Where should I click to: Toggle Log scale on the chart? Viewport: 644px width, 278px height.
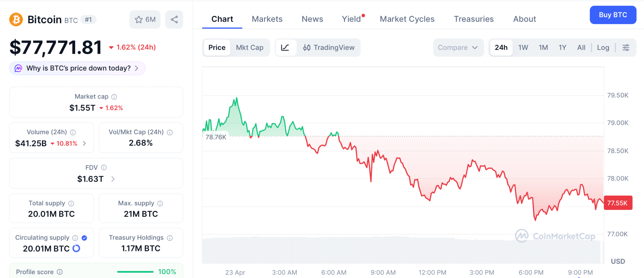click(x=603, y=47)
